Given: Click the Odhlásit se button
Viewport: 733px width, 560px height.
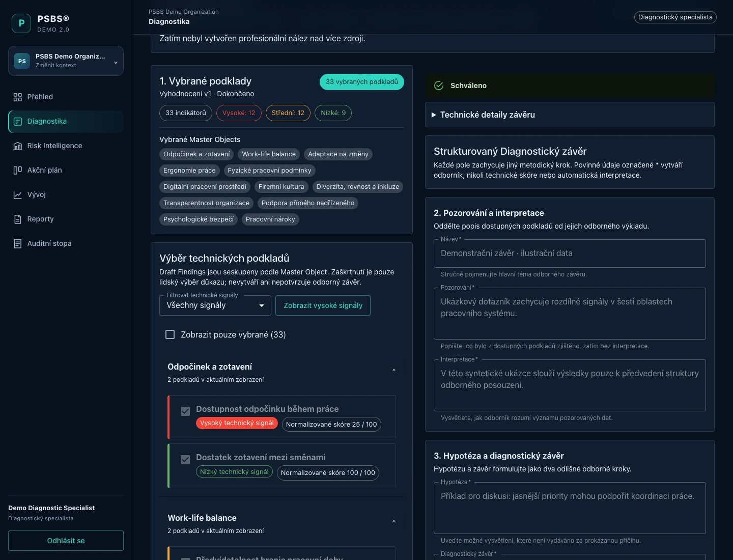Looking at the screenshot, I should (x=66, y=541).
